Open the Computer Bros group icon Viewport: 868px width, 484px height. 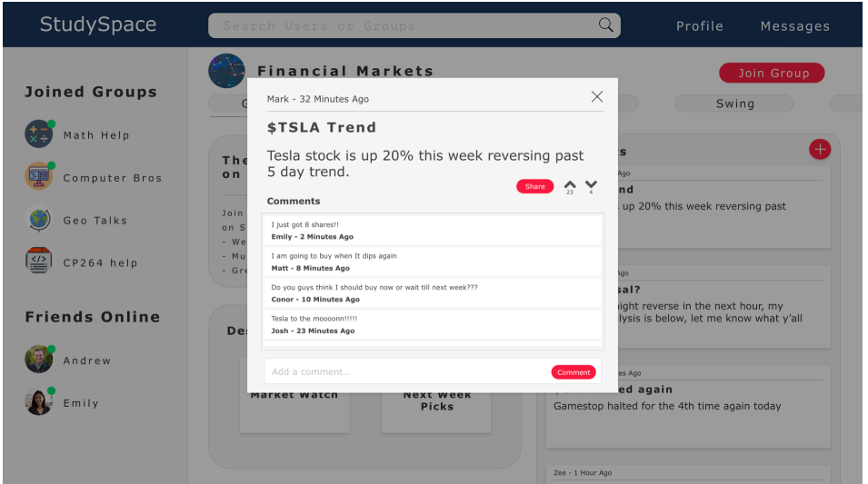coord(39,176)
